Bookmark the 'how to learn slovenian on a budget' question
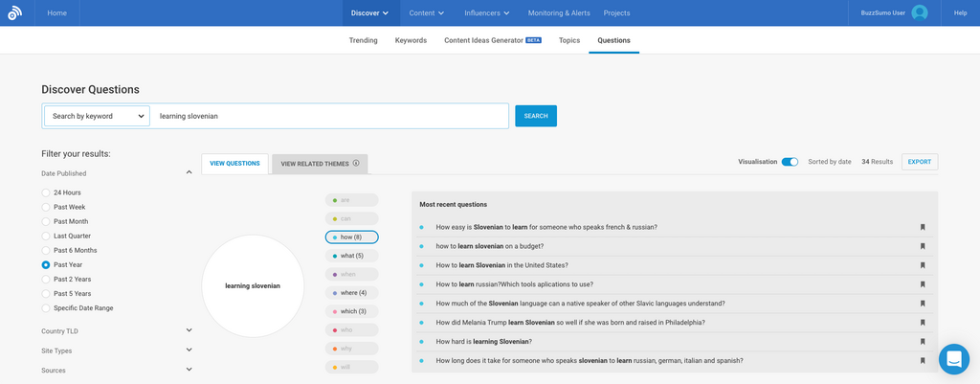Screen dimensions: 980x384 [x=923, y=246]
